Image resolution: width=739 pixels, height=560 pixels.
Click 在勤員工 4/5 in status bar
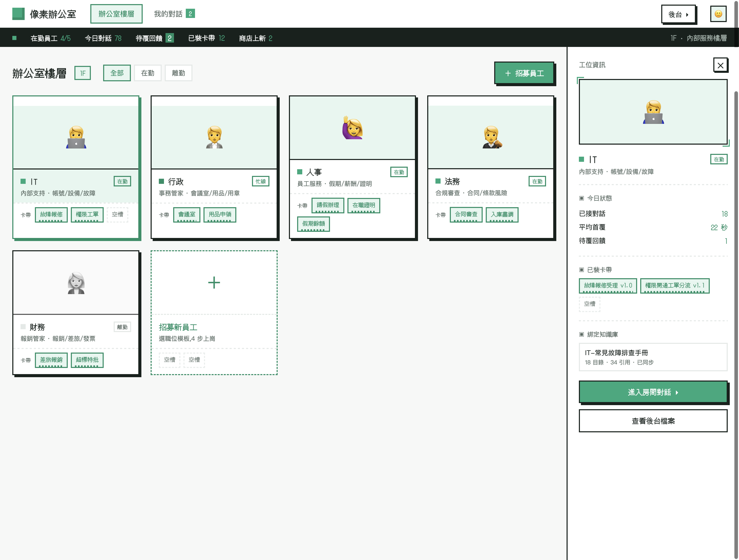(51, 38)
